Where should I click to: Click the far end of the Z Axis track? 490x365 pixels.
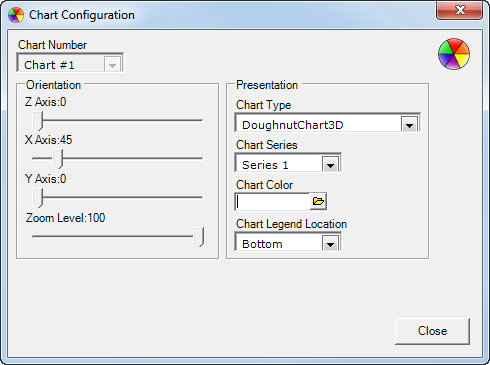pyautogui.click(x=201, y=120)
